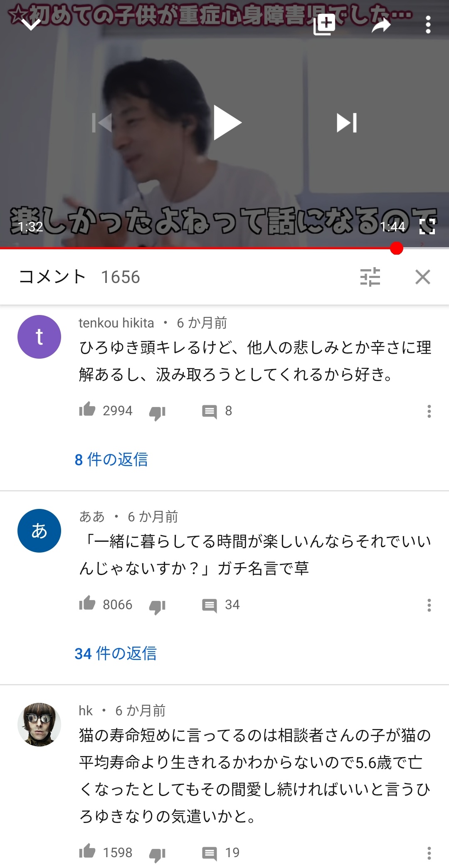Close the comments panel
This screenshot has width=449, height=868.
tap(423, 277)
